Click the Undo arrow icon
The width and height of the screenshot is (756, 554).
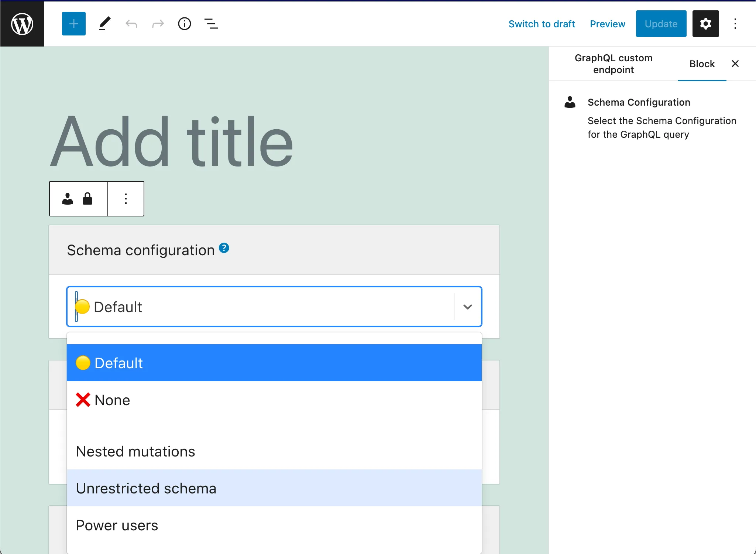(x=131, y=24)
